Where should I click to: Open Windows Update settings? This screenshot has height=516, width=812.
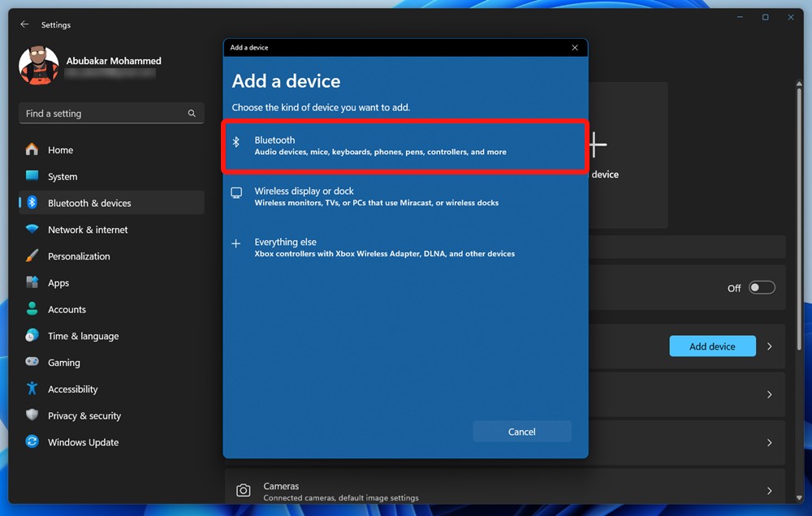[x=84, y=442]
